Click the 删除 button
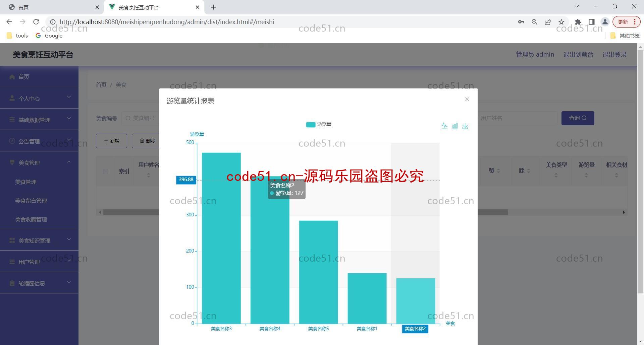The image size is (644, 345). (147, 141)
